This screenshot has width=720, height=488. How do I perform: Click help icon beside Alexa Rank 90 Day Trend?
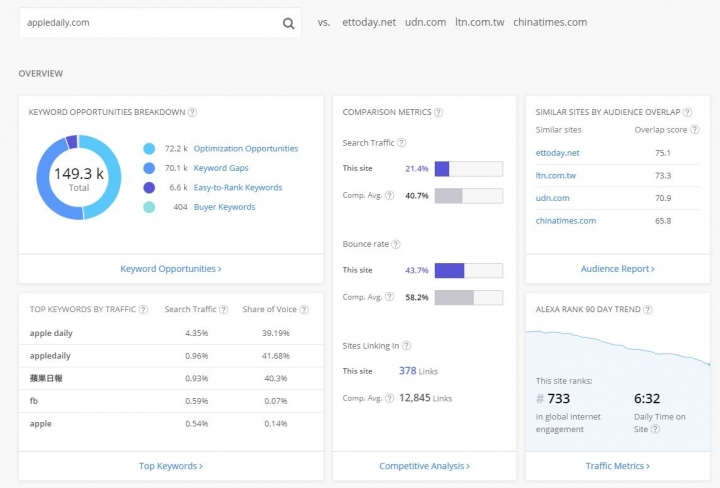pos(647,309)
